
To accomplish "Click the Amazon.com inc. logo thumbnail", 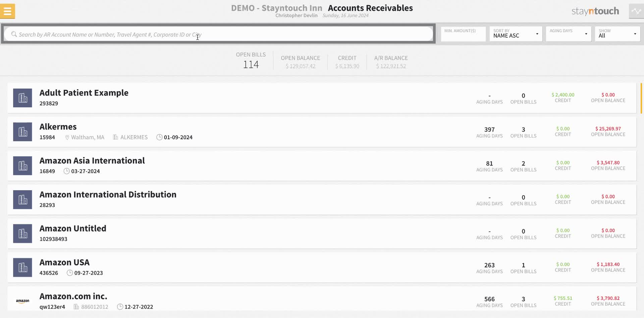I will point(22,301).
